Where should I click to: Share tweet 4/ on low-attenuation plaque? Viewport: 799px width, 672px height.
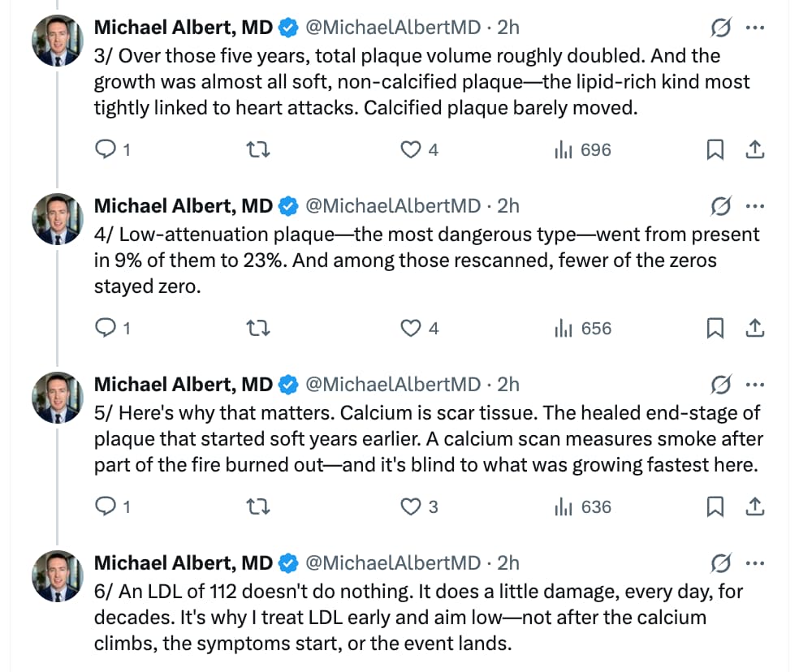754,328
